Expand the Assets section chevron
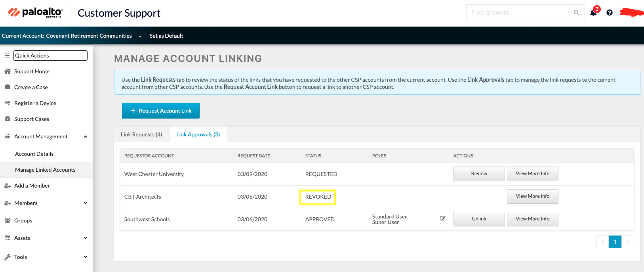The image size is (644, 272). [86, 238]
